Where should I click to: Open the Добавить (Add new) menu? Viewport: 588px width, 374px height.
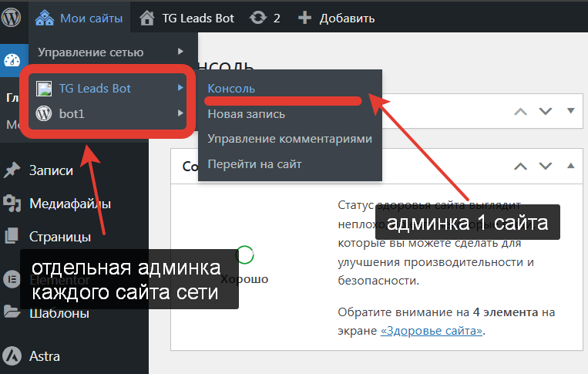tap(347, 19)
